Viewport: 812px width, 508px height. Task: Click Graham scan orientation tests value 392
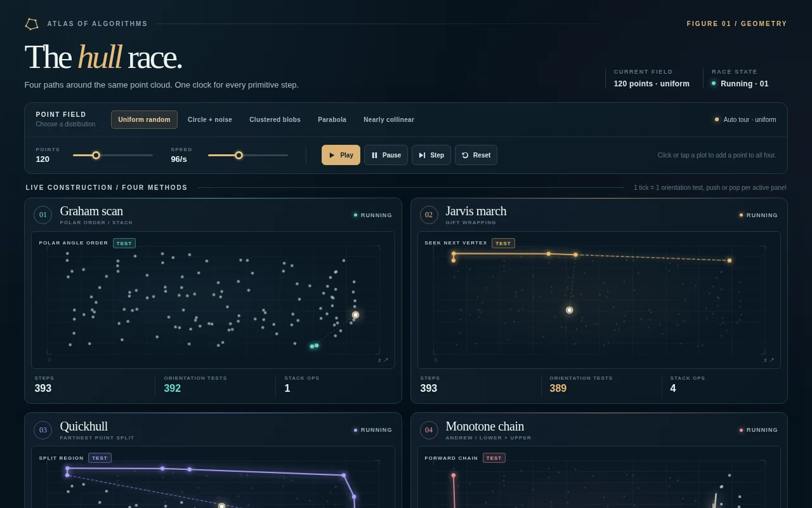(x=173, y=388)
